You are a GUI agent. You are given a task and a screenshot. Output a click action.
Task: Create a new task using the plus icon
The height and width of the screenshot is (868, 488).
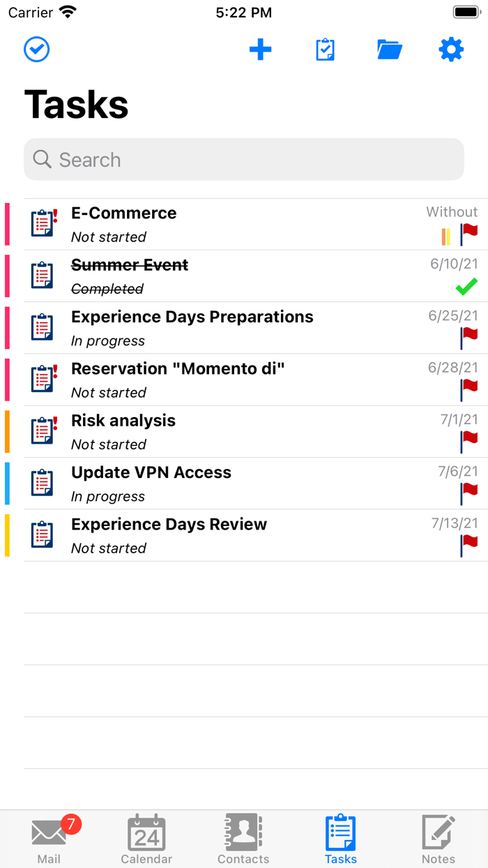261,50
